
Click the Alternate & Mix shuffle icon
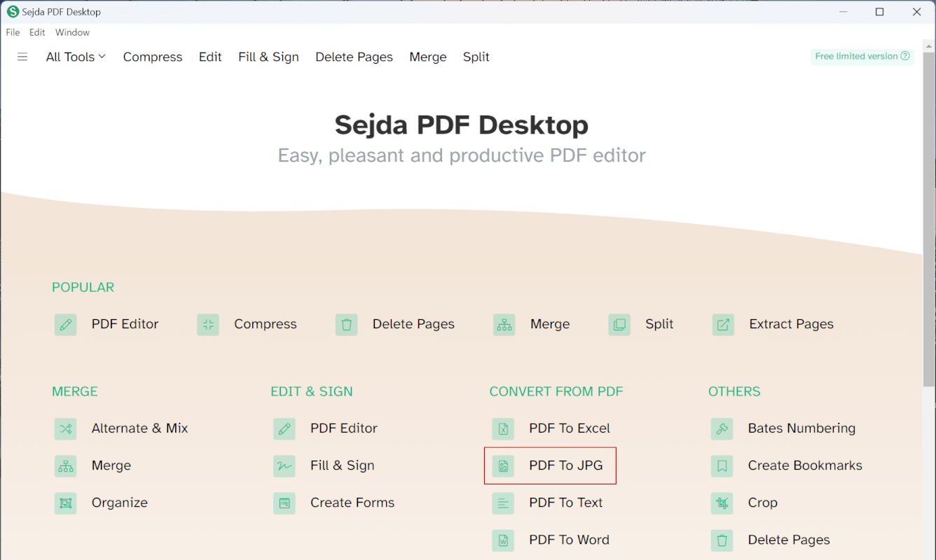[66, 429]
